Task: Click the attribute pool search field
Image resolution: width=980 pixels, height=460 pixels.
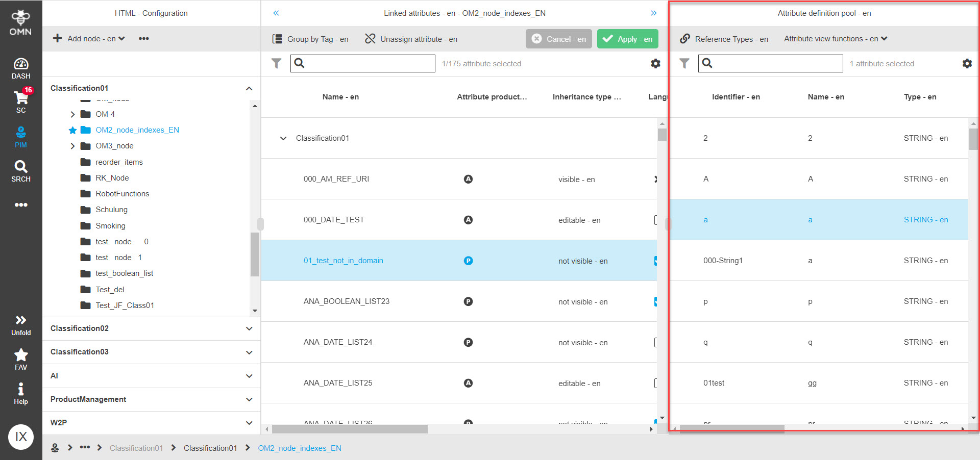Action: (771, 63)
